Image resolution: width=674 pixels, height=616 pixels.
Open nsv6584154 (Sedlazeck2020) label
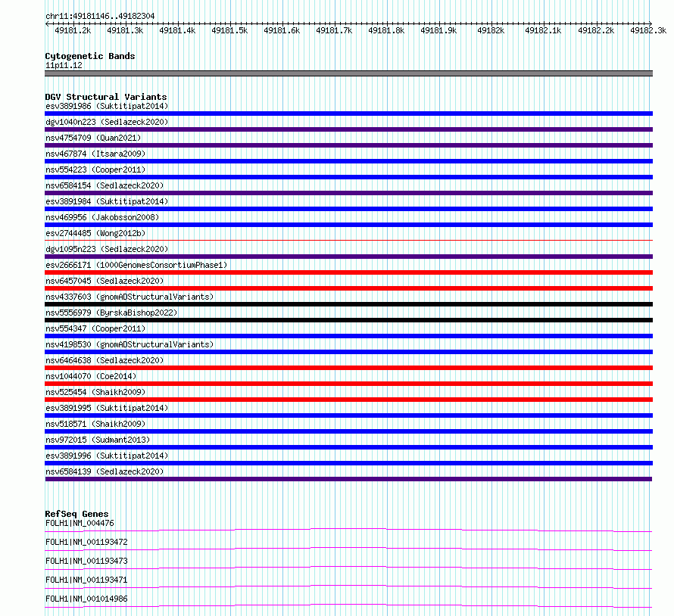(x=105, y=185)
